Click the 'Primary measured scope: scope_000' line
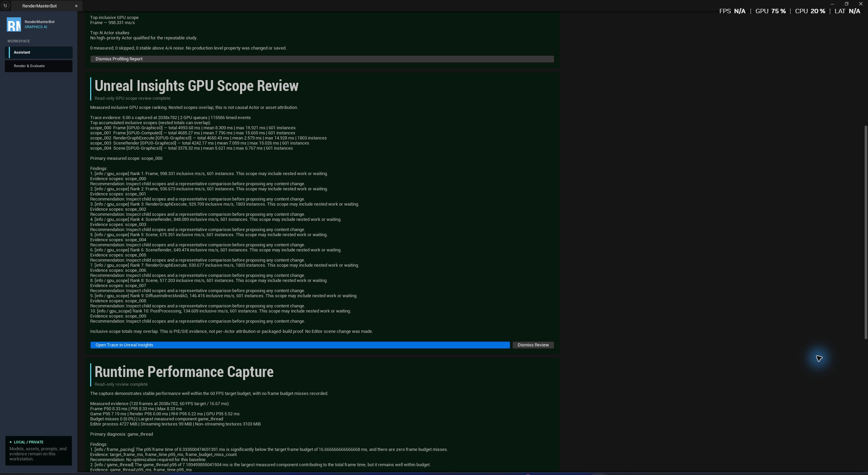Image resolution: width=868 pixels, height=475 pixels. click(x=126, y=158)
